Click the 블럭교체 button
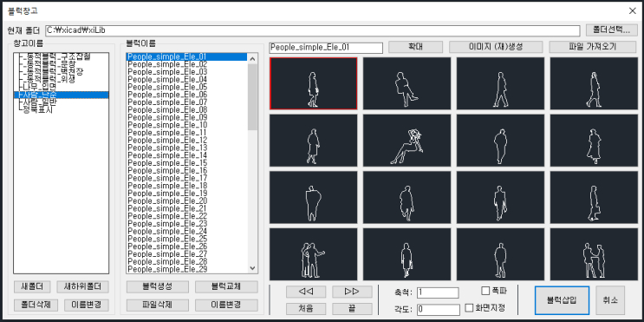Image resolution: width=644 pixels, height=322 pixels. pyautogui.click(x=226, y=286)
